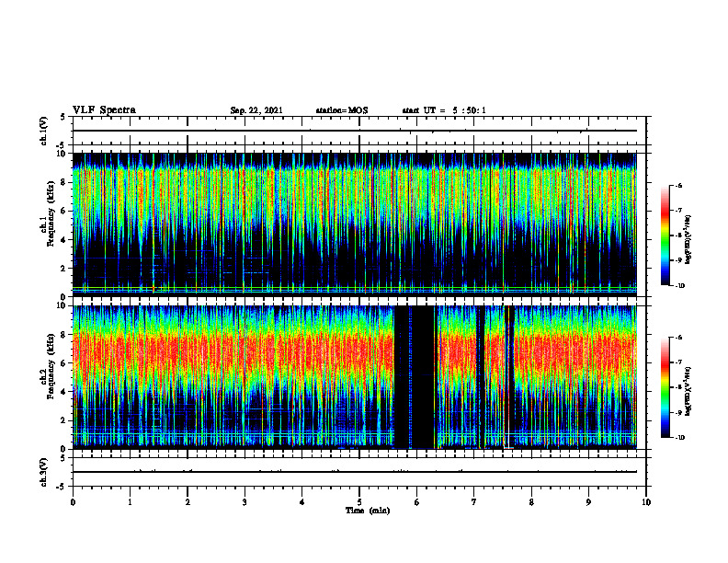Click the 'ch.1(V)' waveform label

(x=44, y=131)
